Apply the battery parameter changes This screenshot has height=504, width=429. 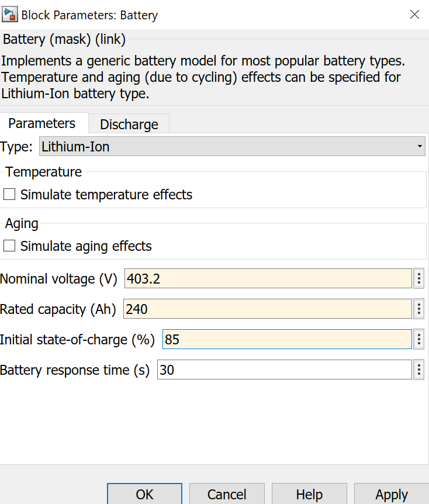point(391,495)
